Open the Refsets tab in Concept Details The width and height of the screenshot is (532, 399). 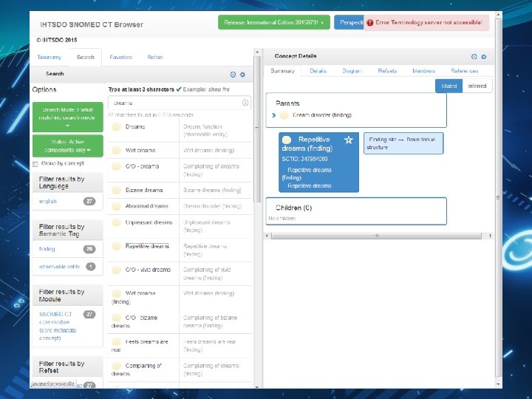(387, 71)
